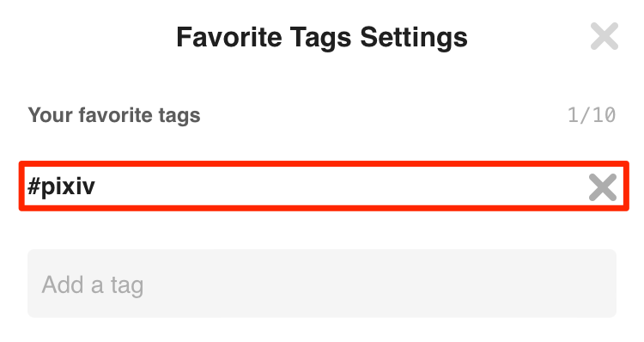
Task: Place the cursor in the new tag input
Action: click(322, 284)
